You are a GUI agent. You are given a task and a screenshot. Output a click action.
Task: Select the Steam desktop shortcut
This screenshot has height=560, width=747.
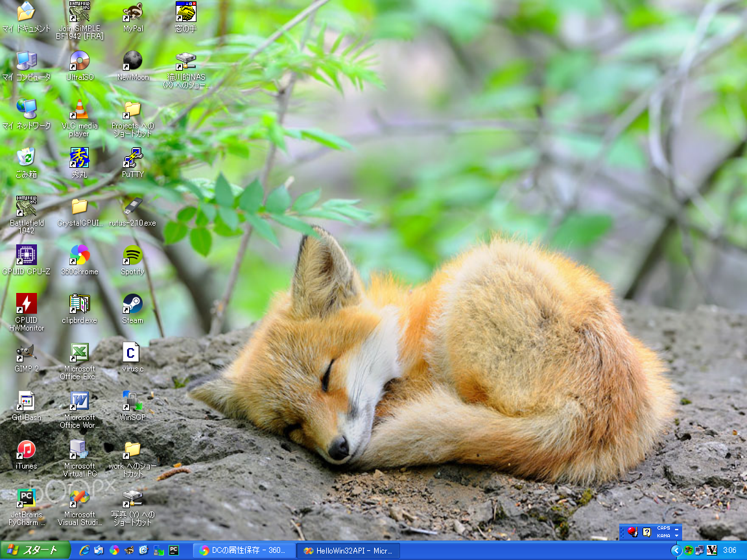pos(133,309)
